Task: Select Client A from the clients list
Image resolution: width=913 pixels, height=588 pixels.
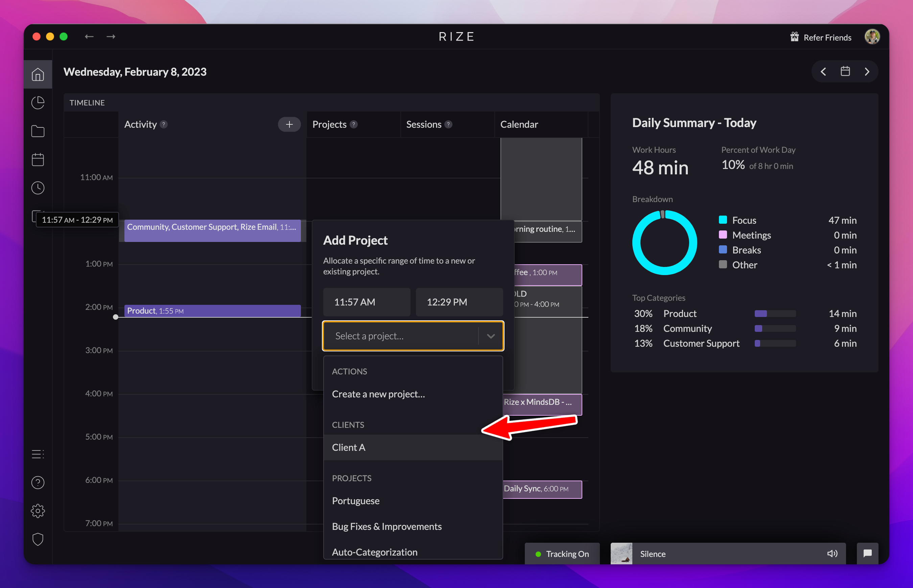Action: click(x=413, y=447)
